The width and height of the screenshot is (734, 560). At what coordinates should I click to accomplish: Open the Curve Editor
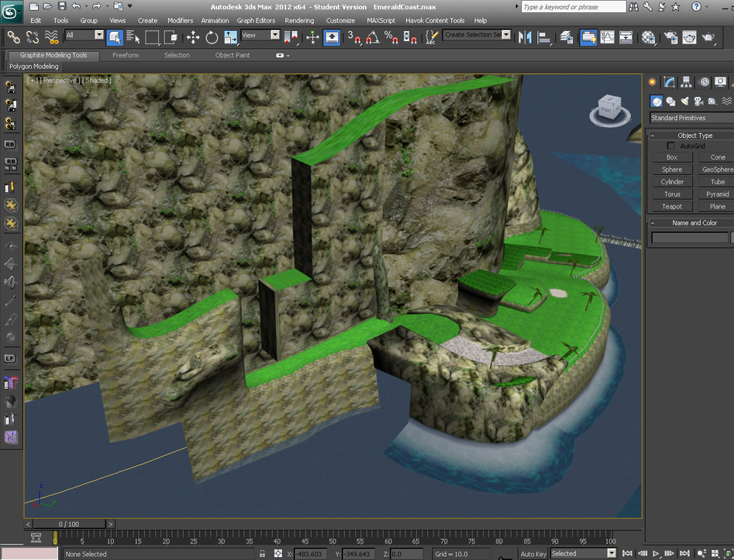[x=607, y=37]
